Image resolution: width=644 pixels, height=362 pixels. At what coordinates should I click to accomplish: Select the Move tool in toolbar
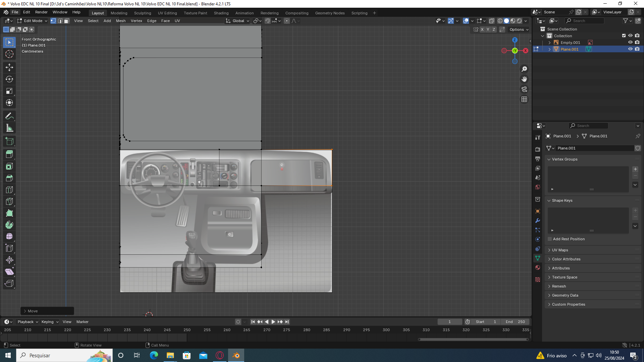[x=9, y=67]
